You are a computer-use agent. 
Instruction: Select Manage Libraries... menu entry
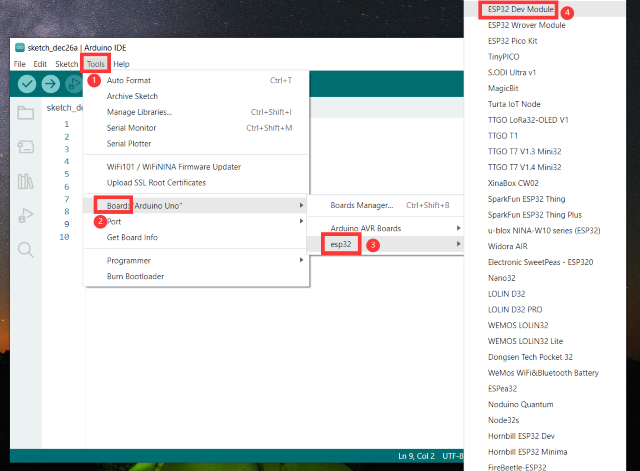(x=196, y=112)
